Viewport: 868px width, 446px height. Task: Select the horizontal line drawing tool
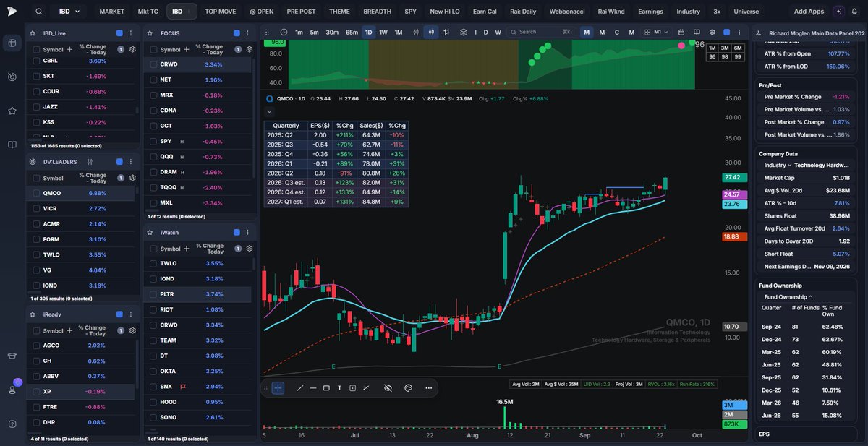point(313,388)
